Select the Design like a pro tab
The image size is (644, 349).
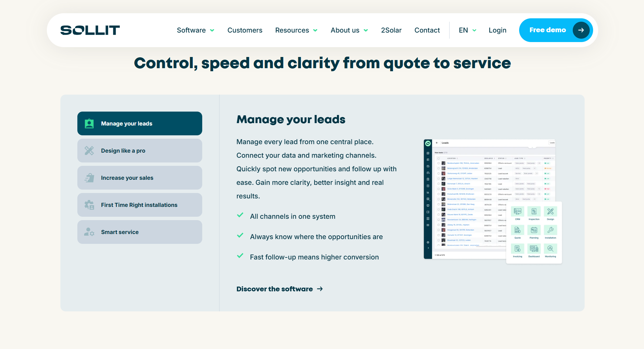coord(140,151)
